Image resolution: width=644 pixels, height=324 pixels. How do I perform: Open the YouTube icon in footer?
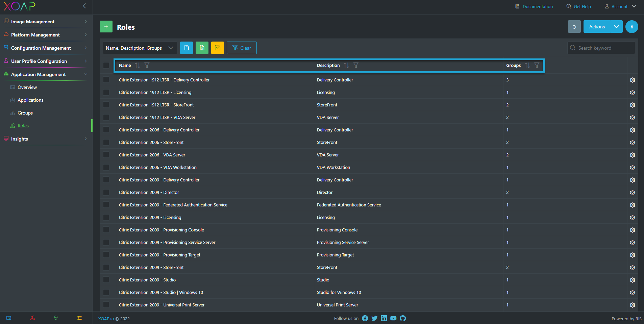pos(393,318)
